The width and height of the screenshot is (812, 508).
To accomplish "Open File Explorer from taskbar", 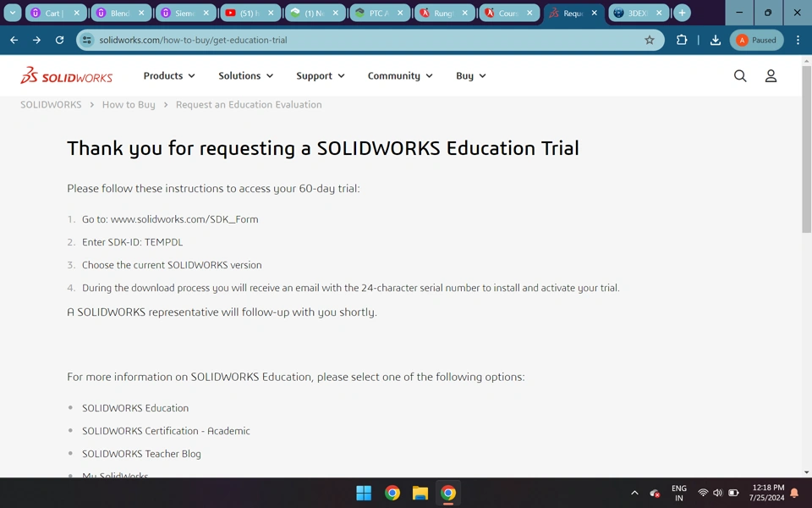I will point(420,493).
